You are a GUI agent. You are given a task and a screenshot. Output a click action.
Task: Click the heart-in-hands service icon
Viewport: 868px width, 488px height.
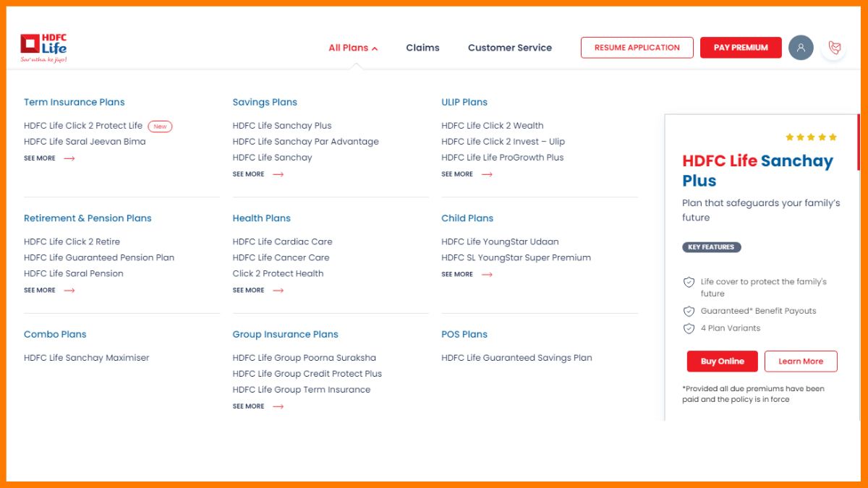pyautogui.click(x=835, y=47)
